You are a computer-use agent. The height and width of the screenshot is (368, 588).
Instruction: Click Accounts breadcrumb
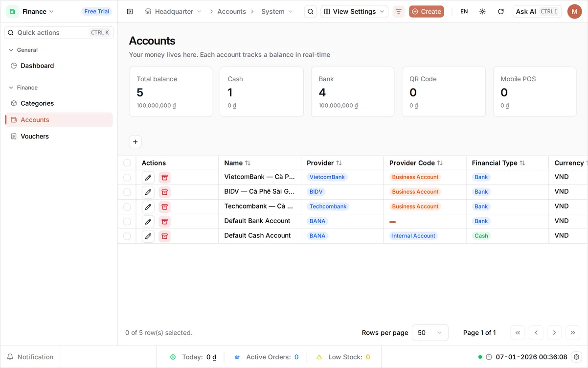[x=231, y=11]
